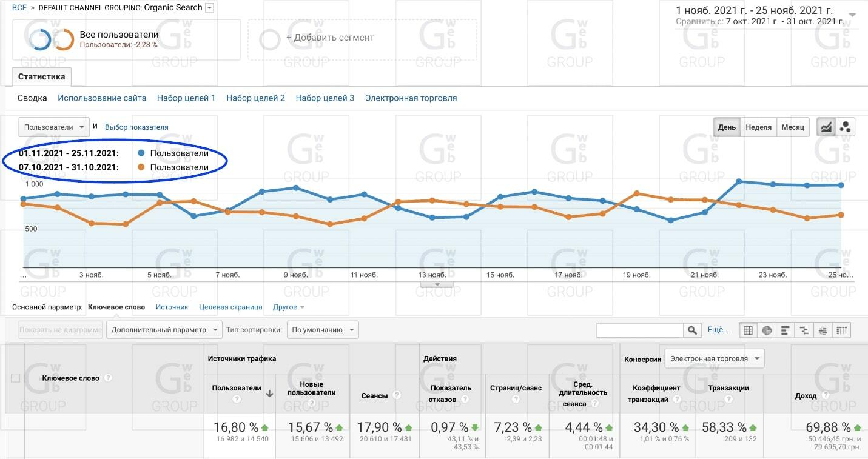Select the pivot table view icon
868x459 pixels.
click(841, 330)
